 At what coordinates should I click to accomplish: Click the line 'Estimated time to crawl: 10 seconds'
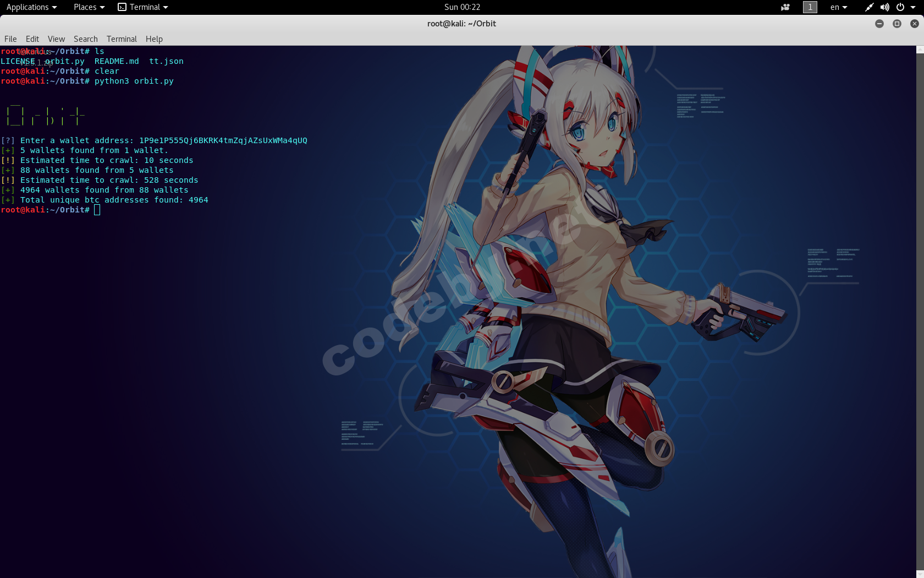tap(107, 160)
